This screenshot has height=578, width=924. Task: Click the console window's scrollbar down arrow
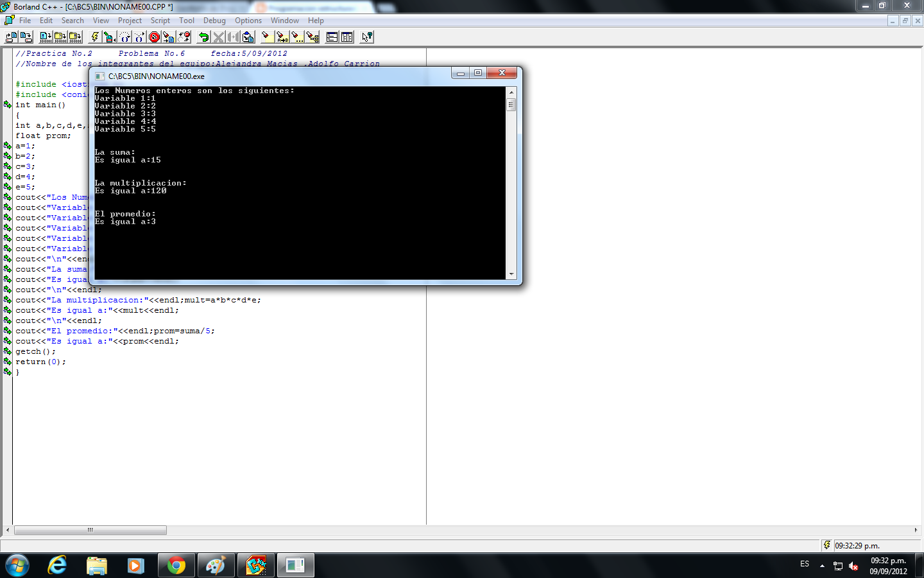pos(511,275)
